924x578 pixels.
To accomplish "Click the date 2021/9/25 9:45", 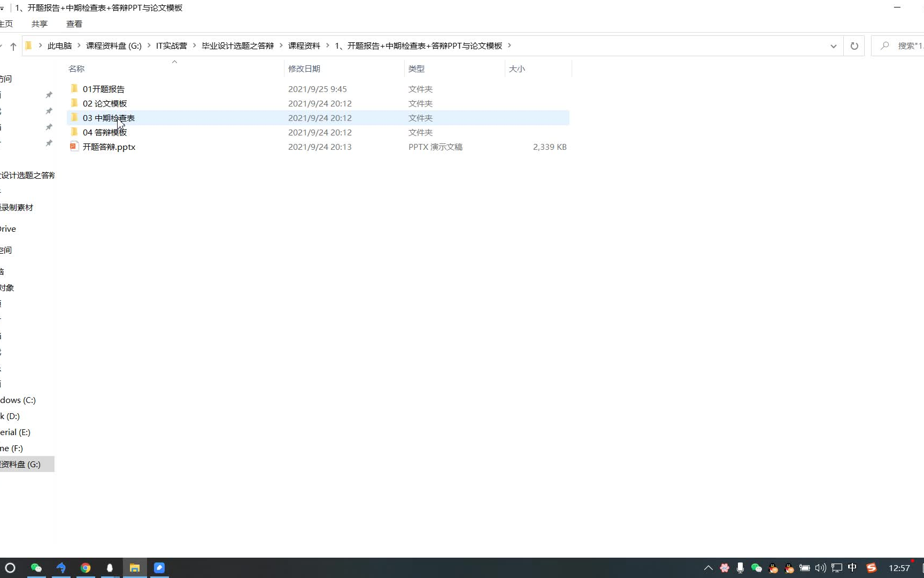I will coord(318,89).
